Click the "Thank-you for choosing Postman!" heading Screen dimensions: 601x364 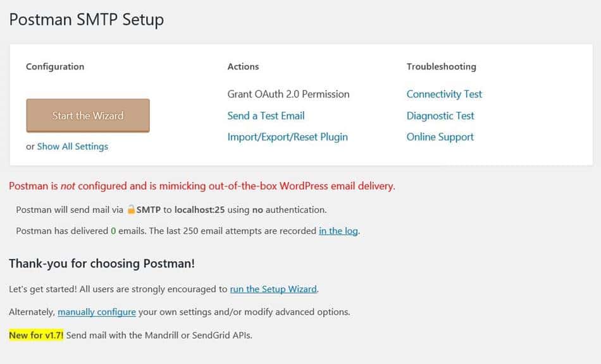(x=102, y=264)
